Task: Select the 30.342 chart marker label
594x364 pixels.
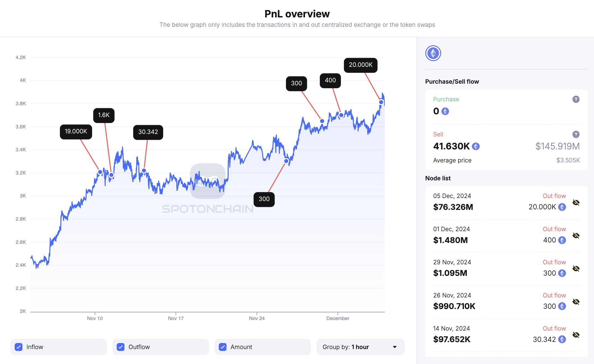Action: click(x=148, y=132)
